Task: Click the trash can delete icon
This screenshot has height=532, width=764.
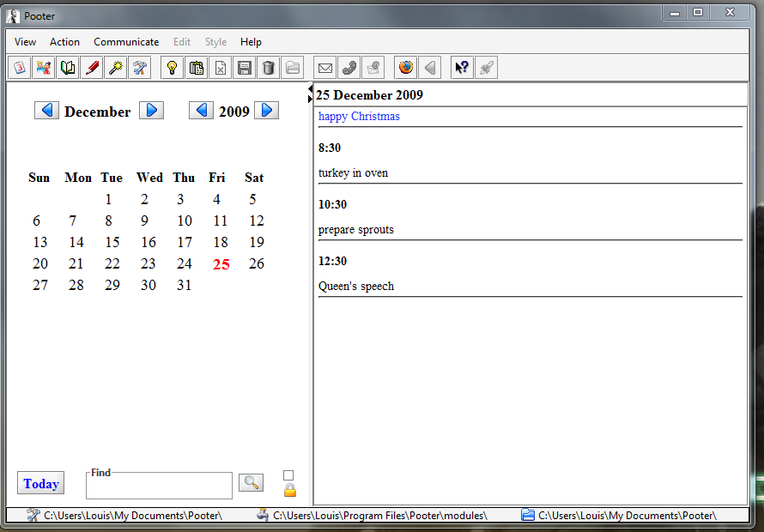Action: [x=268, y=68]
